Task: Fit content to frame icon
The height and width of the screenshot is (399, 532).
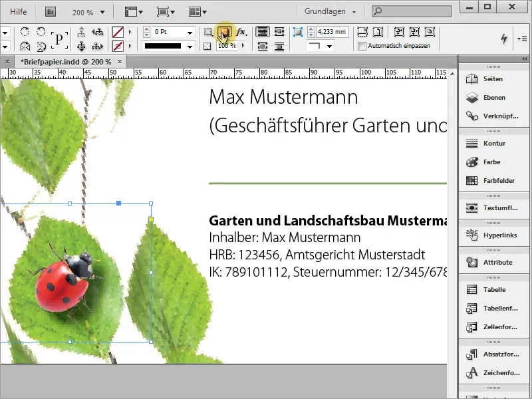Action: pyautogui.click(x=398, y=32)
